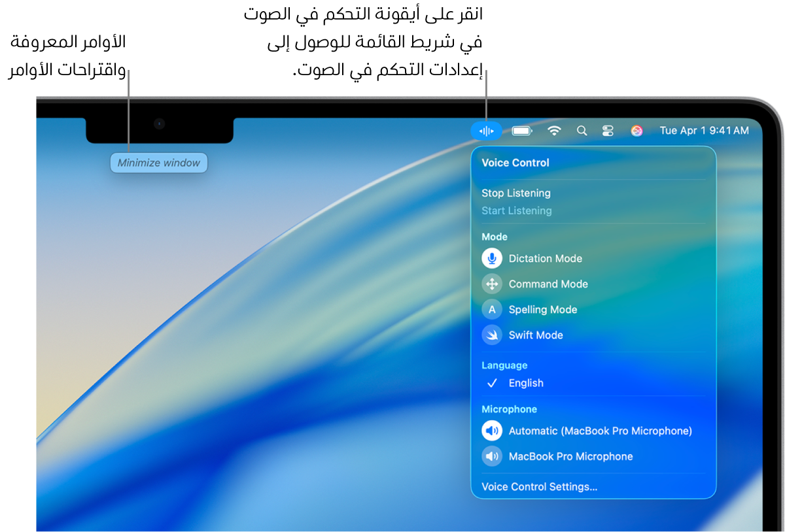This screenshot has width=785, height=532.
Task: Choose Start Listening menu entry
Action: click(517, 210)
